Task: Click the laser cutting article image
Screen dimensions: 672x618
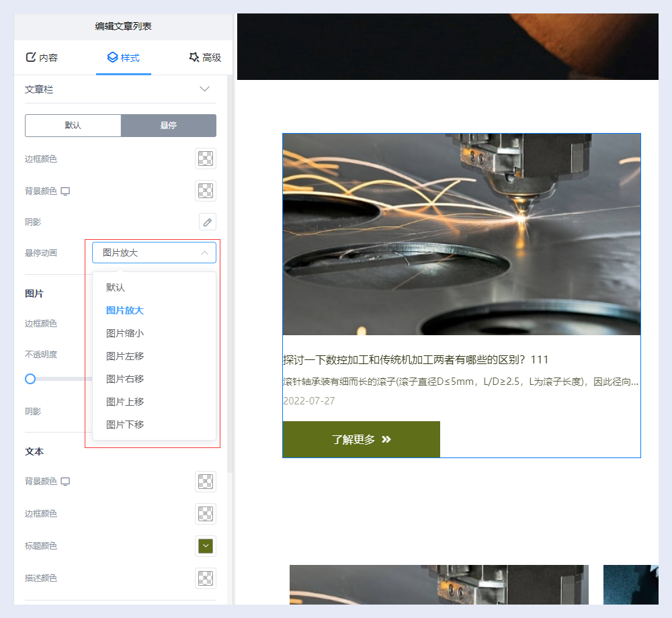Action: [x=461, y=234]
